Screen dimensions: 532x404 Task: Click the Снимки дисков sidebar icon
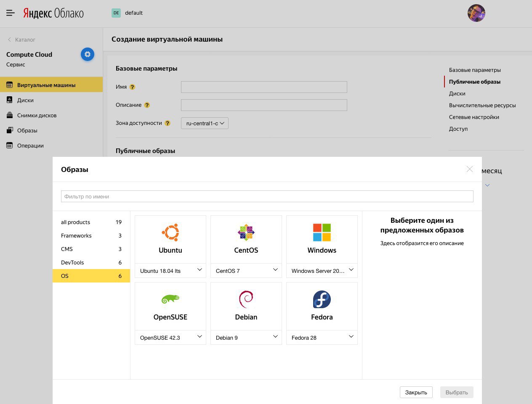click(x=10, y=115)
